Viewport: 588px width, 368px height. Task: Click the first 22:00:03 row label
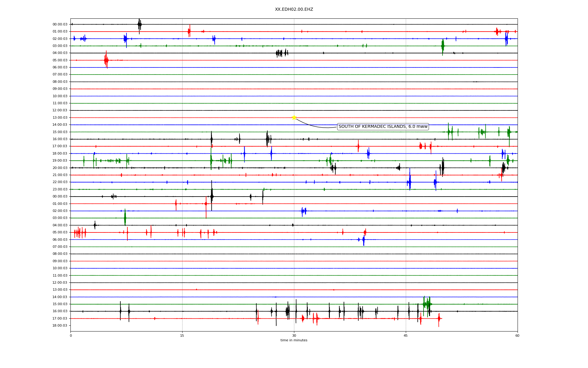tap(60, 182)
